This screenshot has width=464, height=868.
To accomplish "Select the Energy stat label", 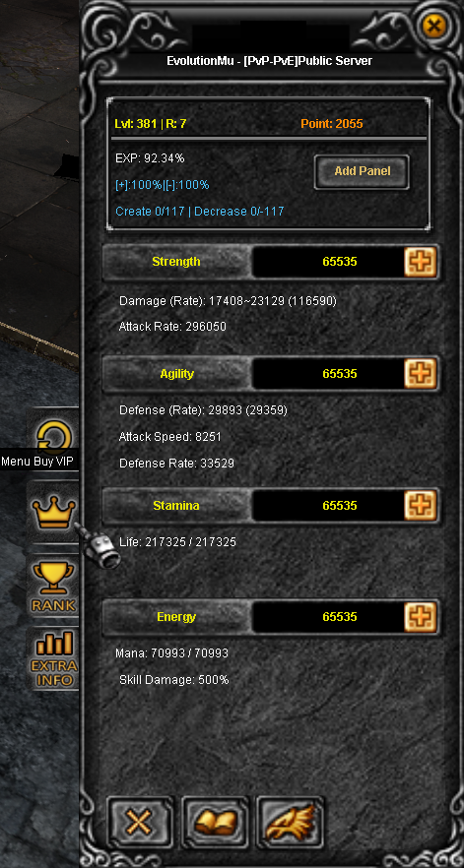I will [x=176, y=617].
